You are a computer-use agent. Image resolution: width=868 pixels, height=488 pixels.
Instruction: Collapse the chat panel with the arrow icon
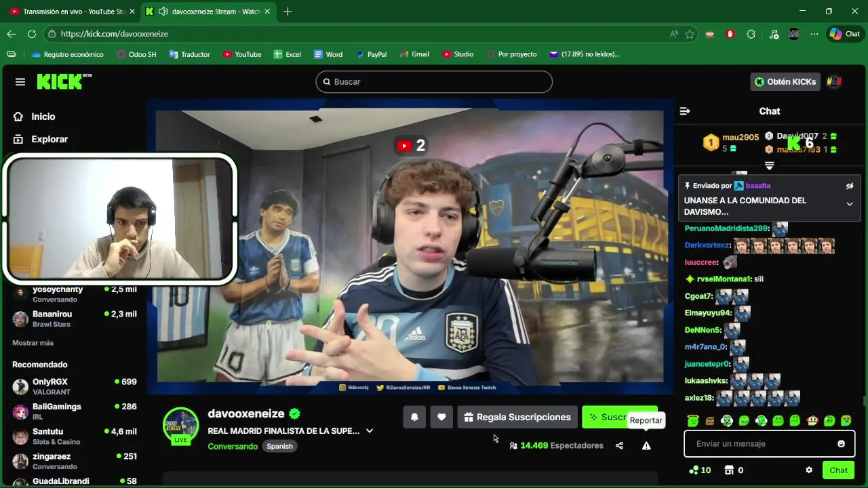[x=685, y=111]
